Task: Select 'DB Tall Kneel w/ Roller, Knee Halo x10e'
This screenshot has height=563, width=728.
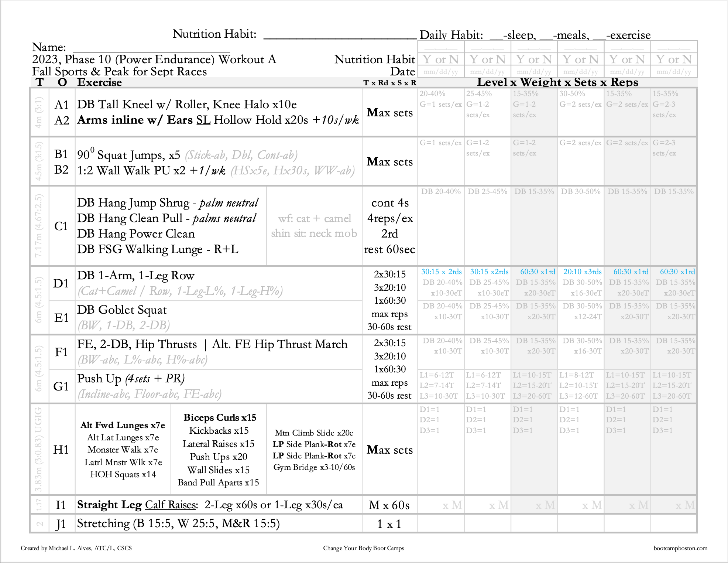Action: click(x=187, y=105)
